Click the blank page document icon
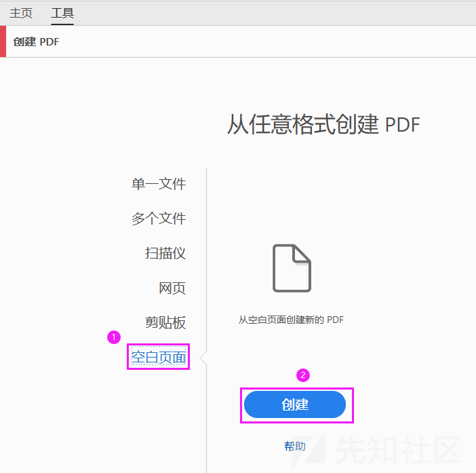Screen dimensions: 476x473 coord(292,268)
